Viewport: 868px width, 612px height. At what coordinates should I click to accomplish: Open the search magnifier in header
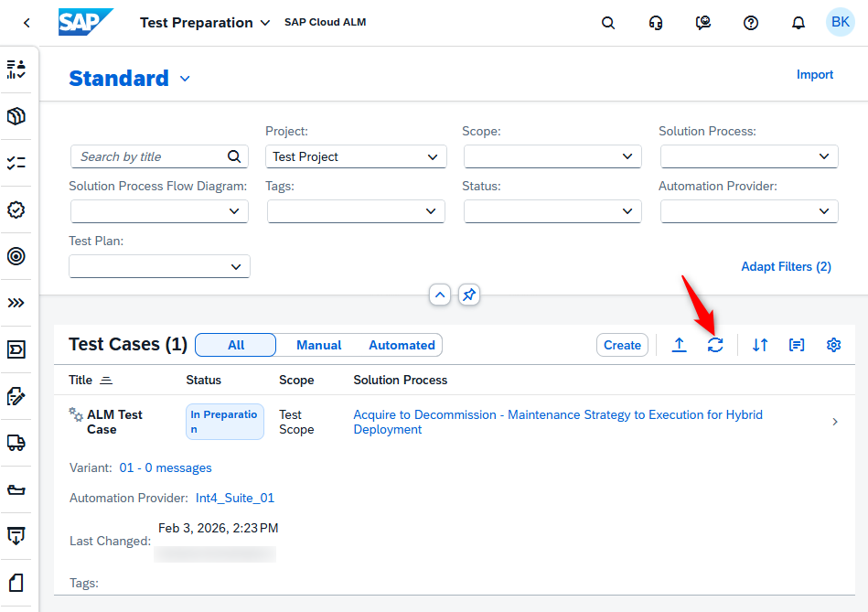[x=608, y=23]
